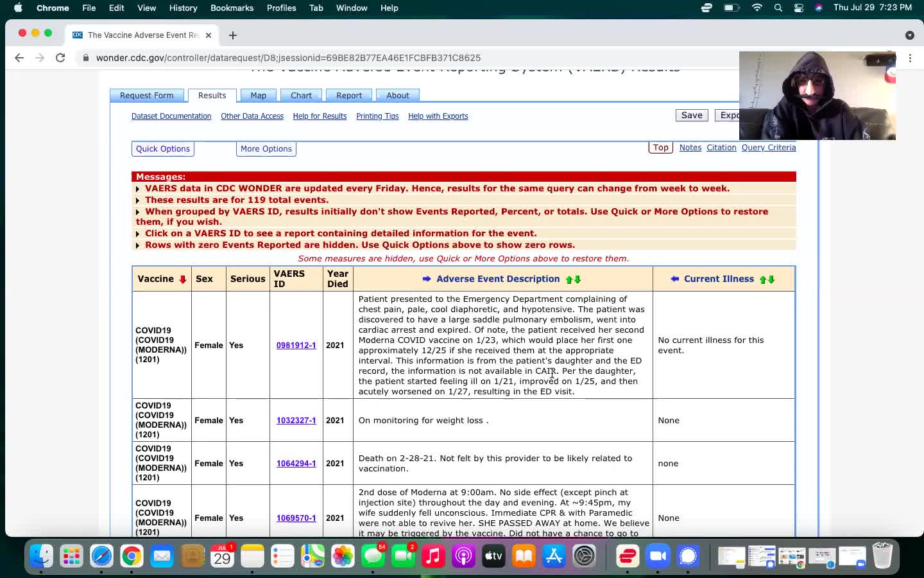Open VAERS ID 0981912-1 report
The width and height of the screenshot is (924, 578).
pyautogui.click(x=296, y=346)
